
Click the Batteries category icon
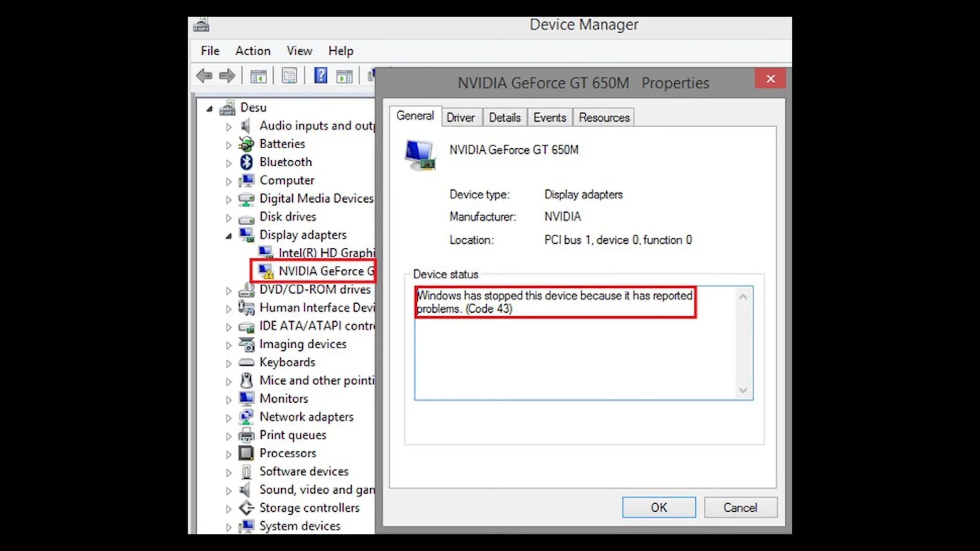coord(246,144)
